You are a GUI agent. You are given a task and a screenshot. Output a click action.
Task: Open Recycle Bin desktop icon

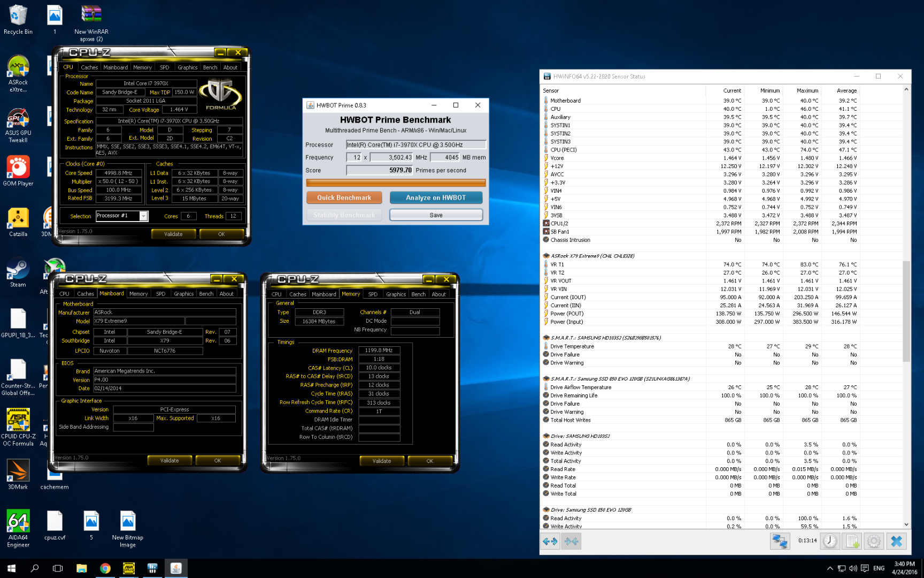pyautogui.click(x=18, y=20)
